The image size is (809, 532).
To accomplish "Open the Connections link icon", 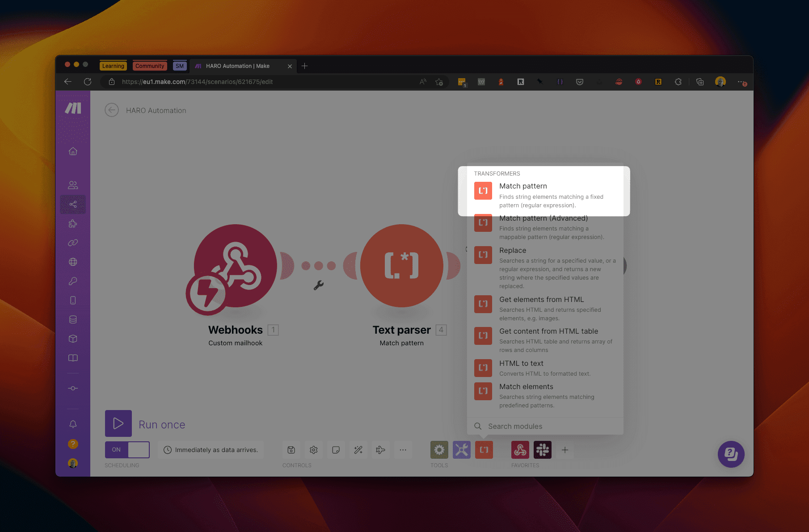I will point(73,243).
